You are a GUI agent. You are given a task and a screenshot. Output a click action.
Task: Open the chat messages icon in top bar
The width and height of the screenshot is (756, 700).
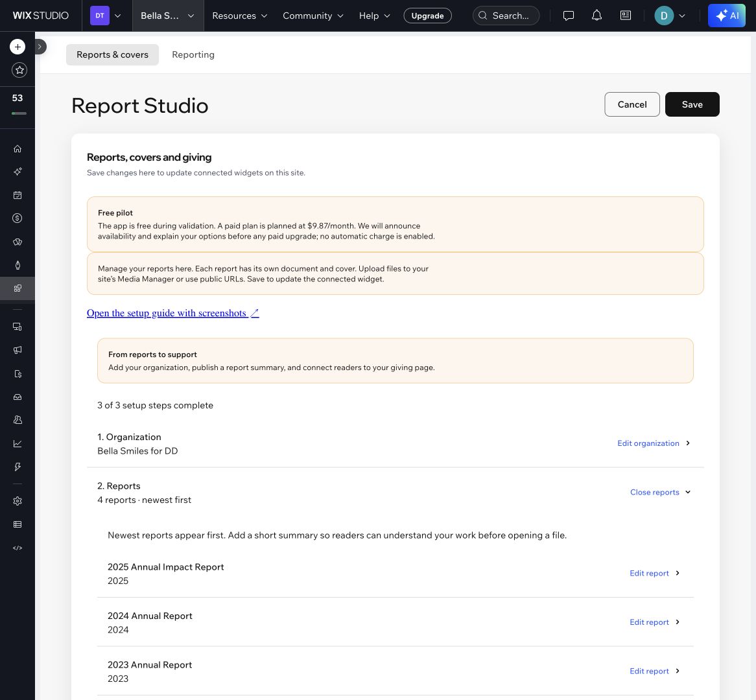569,16
